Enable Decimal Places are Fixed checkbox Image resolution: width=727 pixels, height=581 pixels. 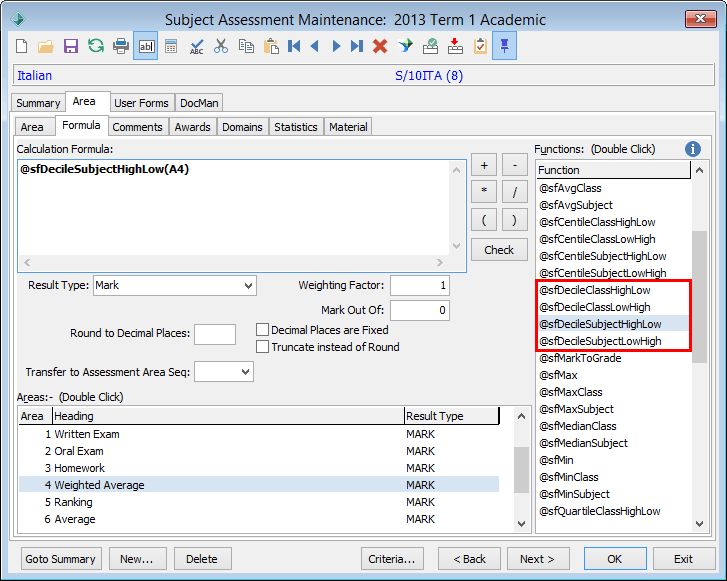point(262,330)
